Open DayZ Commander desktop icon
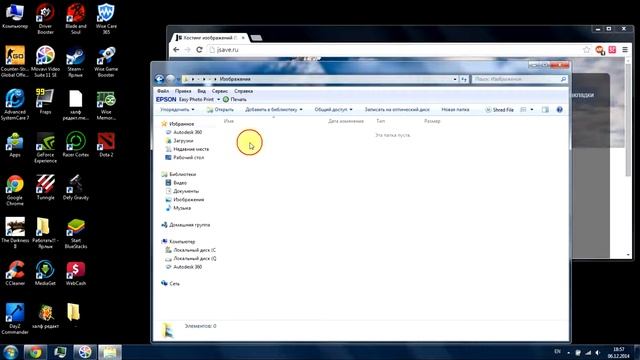640x360 pixels. pyautogui.click(x=15, y=319)
